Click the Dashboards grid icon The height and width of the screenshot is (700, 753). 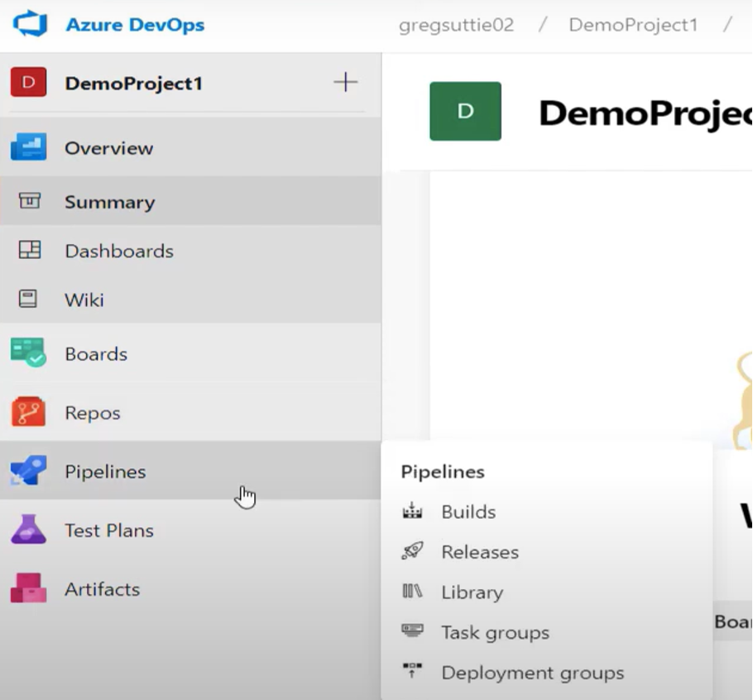[29, 250]
